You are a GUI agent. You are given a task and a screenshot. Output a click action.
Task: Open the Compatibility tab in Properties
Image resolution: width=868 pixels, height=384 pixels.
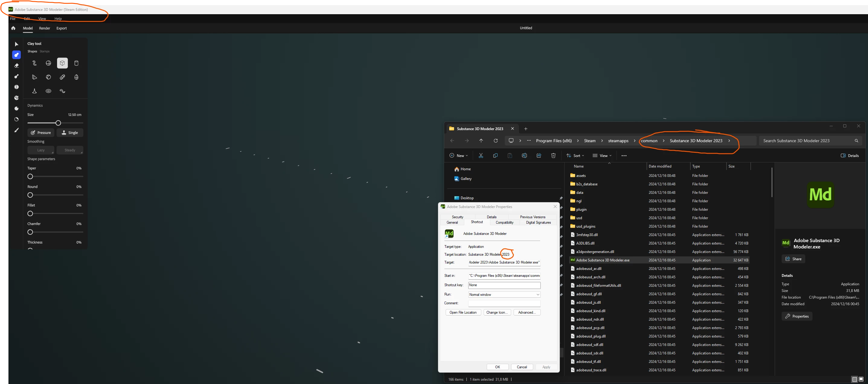coord(504,222)
